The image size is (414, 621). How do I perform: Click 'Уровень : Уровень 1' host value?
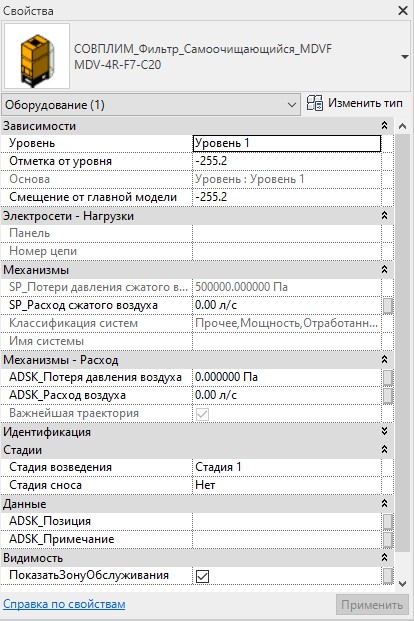[250, 179]
